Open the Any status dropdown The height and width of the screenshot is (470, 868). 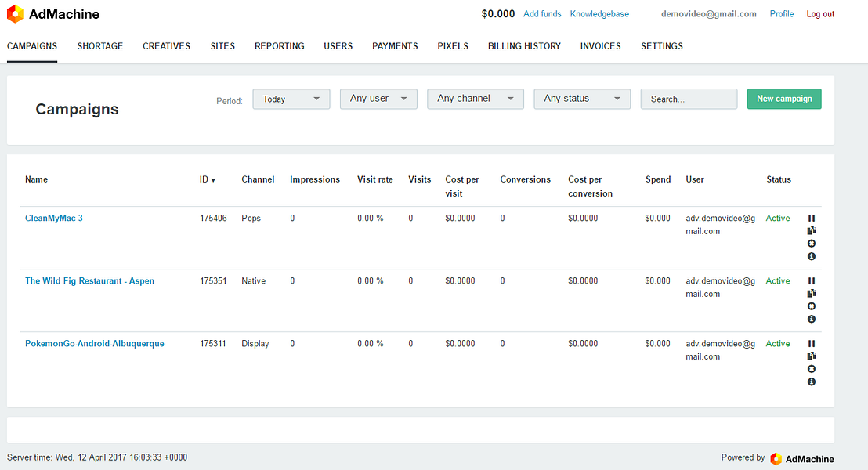[582, 99]
